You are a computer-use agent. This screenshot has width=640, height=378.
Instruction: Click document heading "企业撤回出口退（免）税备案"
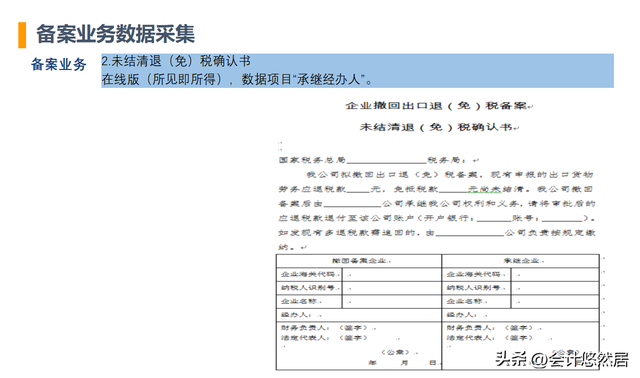point(436,106)
